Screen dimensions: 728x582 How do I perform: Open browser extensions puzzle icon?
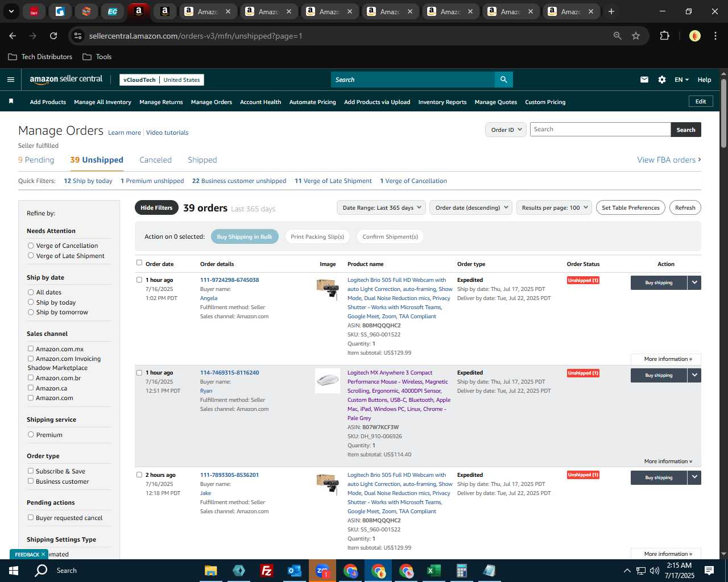coord(664,36)
